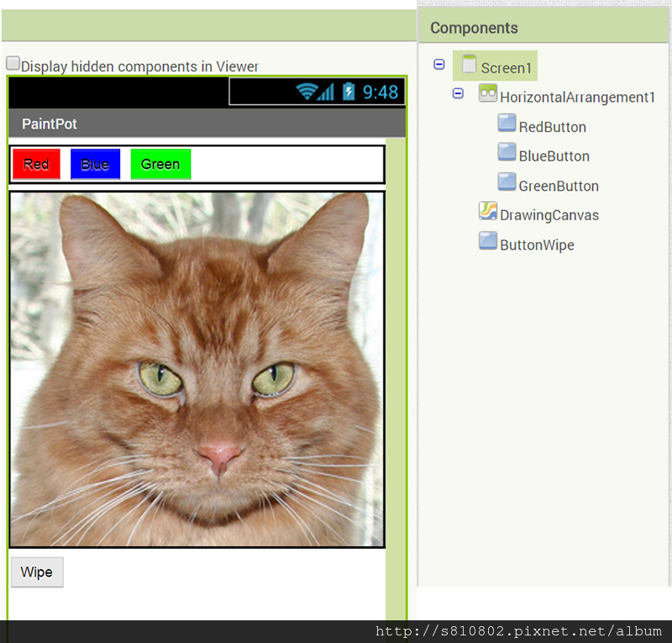Select GreenButton label in the Components tree
The image size is (672, 643).
click(559, 186)
